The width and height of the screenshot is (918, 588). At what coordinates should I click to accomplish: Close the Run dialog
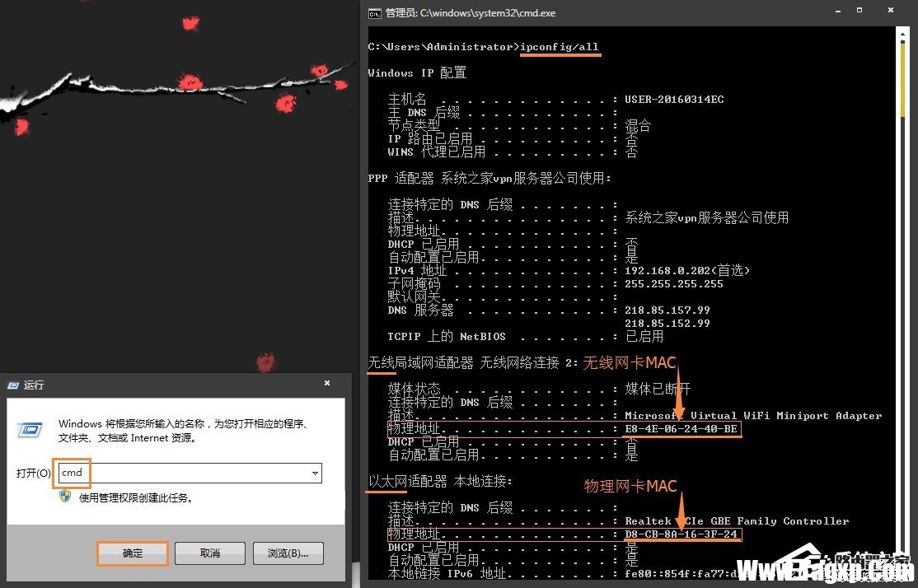click(x=326, y=383)
